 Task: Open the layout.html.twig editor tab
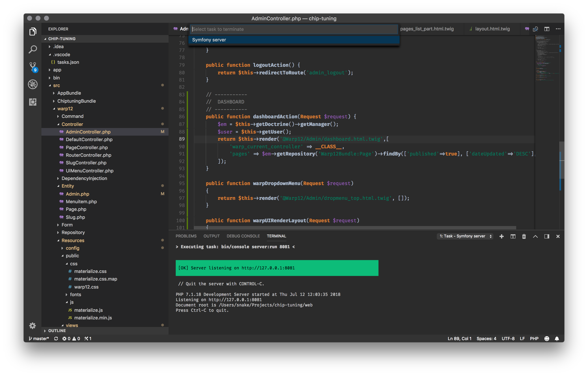tap(492, 29)
